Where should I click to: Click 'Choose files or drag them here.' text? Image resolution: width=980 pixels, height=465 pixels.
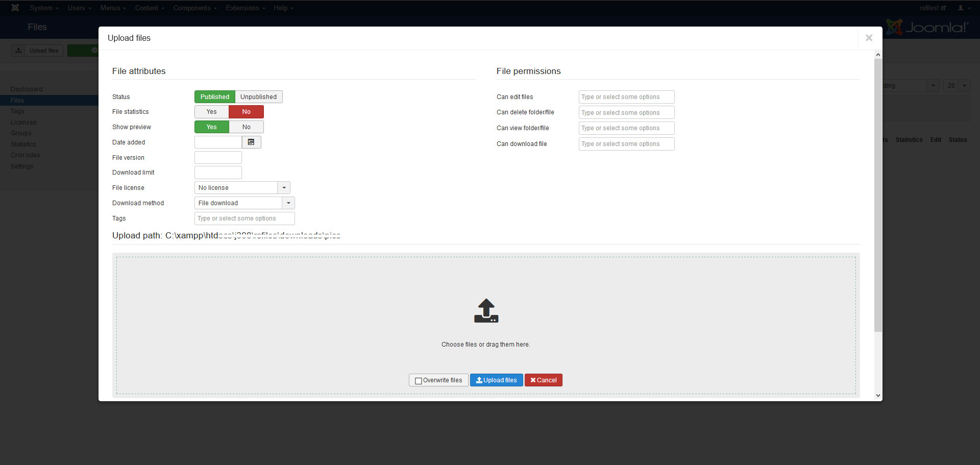[486, 345]
